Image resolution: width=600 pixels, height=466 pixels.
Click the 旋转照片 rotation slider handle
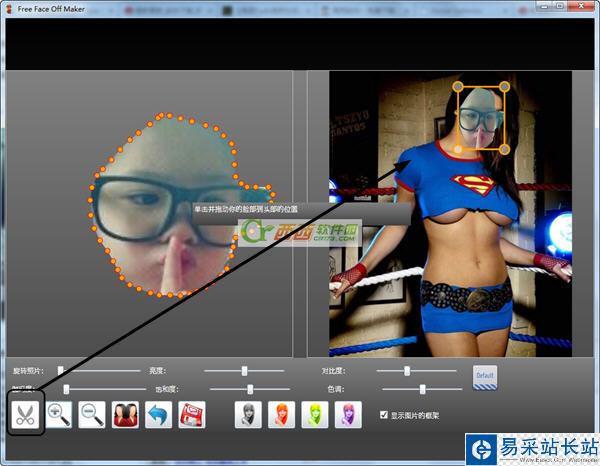[x=60, y=371]
